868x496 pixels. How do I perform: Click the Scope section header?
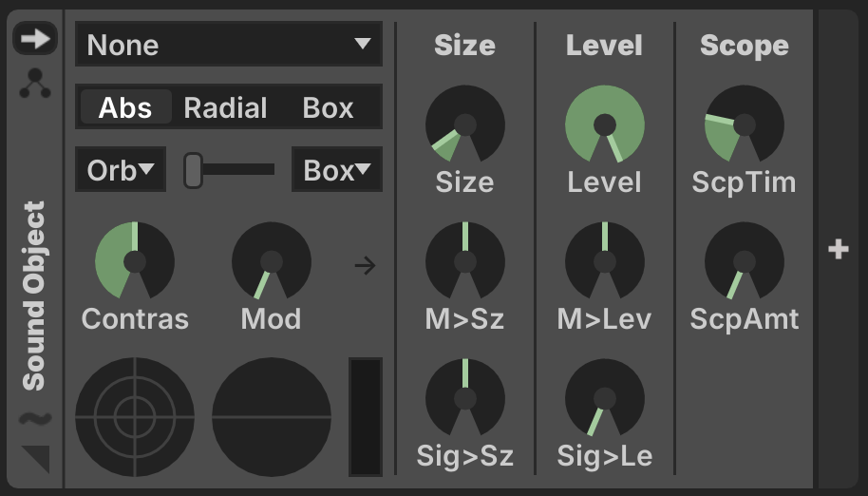coord(744,46)
